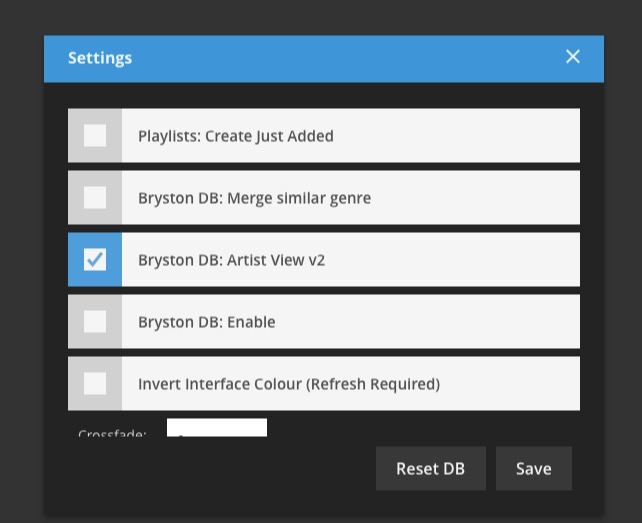Click the "Bryston DB: Enable" row label

click(x=206, y=322)
